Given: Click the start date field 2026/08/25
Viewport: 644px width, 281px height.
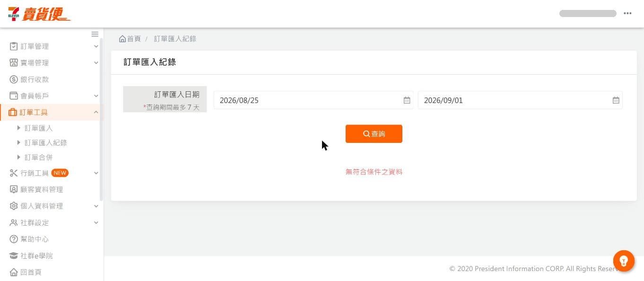Looking at the screenshot, I should 313,100.
